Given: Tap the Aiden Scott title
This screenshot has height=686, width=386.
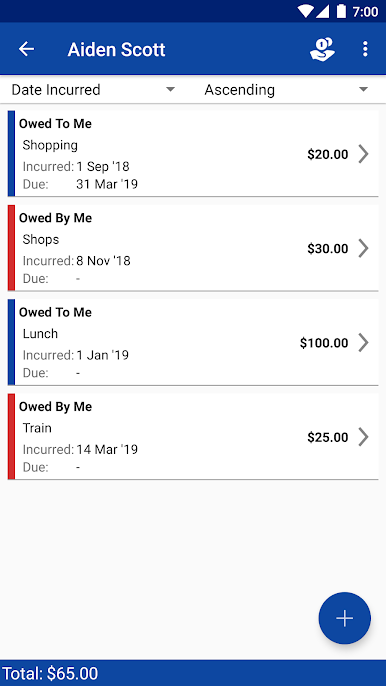Looking at the screenshot, I should click(x=116, y=49).
